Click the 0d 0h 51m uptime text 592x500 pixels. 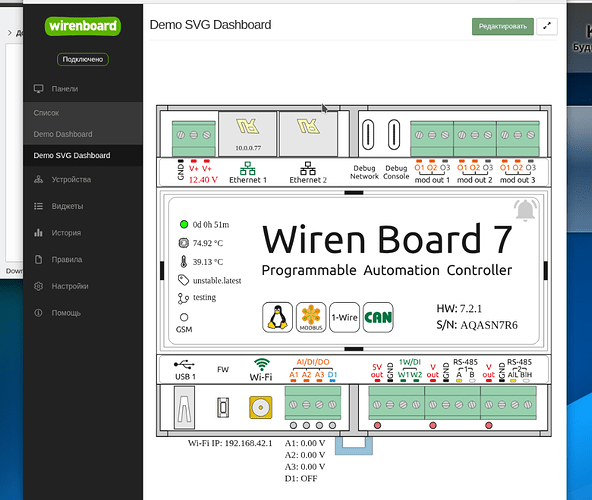pyautogui.click(x=211, y=225)
